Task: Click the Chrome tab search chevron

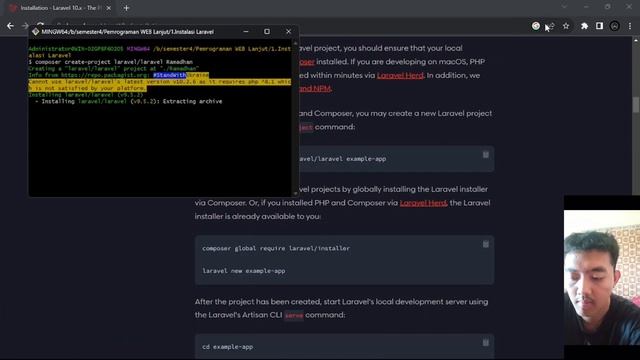Action: pyautogui.click(x=564, y=7)
